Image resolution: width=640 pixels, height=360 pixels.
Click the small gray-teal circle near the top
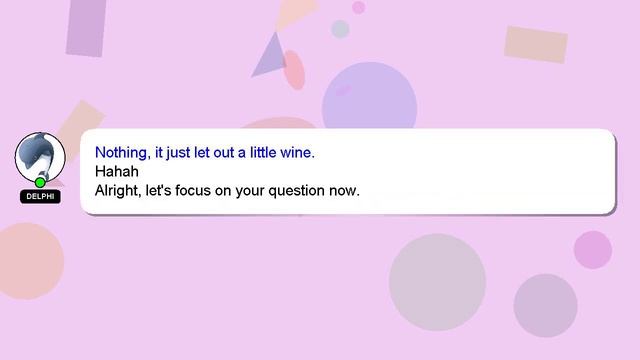(x=340, y=29)
